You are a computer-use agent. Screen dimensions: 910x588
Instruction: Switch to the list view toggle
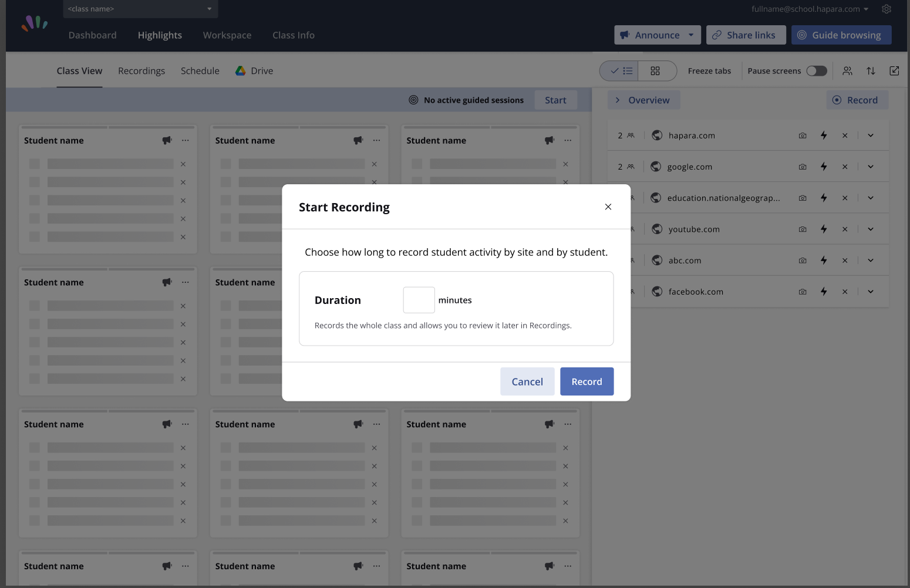[621, 71]
